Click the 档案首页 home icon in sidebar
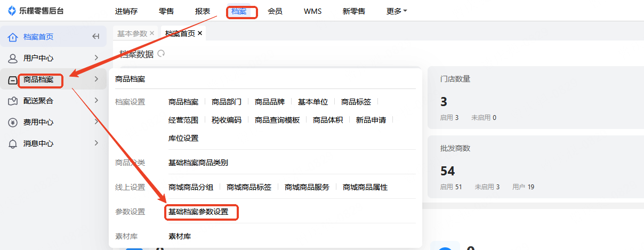The image size is (644, 250). [13, 37]
